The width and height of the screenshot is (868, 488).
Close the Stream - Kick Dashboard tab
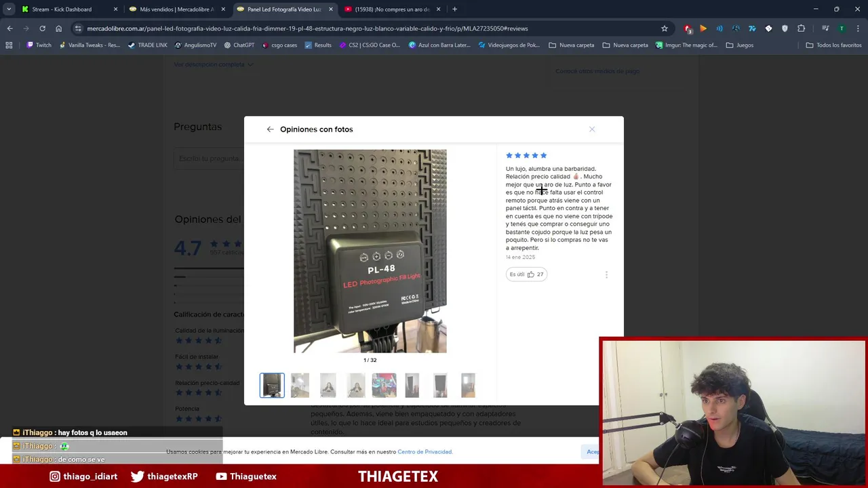coord(115,9)
